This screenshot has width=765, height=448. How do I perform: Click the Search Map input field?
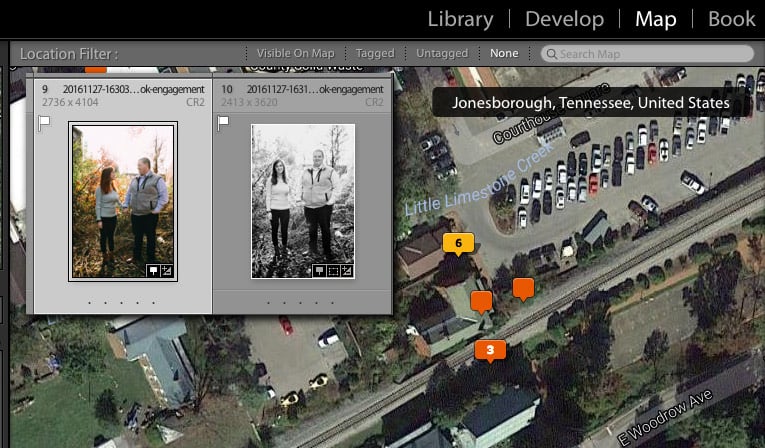(647, 54)
